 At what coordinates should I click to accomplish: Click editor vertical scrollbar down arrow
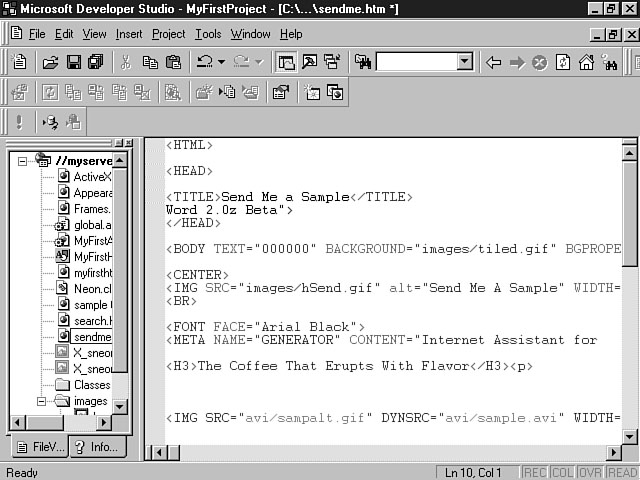coord(630,436)
